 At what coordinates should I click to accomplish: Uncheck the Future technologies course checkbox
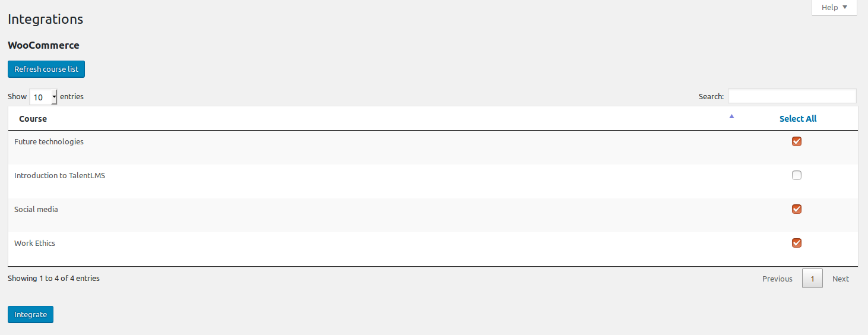tap(797, 141)
